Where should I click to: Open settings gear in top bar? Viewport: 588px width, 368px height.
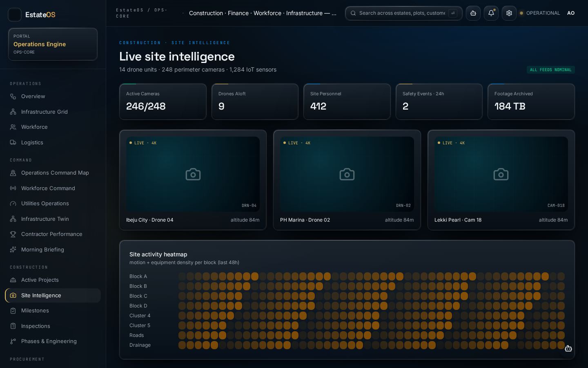509,13
